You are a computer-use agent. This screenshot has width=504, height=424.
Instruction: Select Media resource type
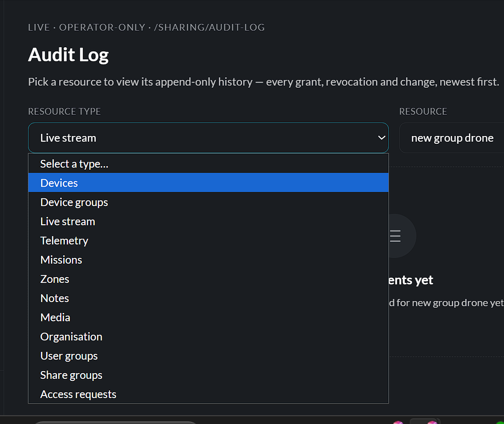[208, 318]
